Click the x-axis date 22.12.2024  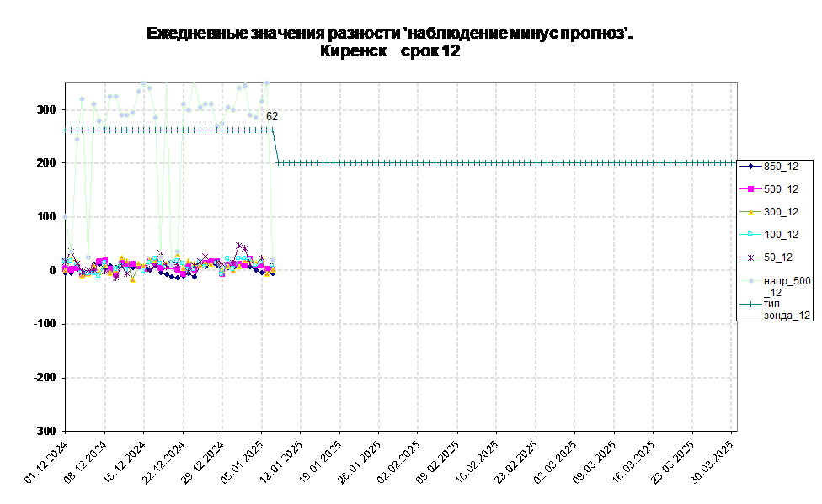tap(163, 462)
